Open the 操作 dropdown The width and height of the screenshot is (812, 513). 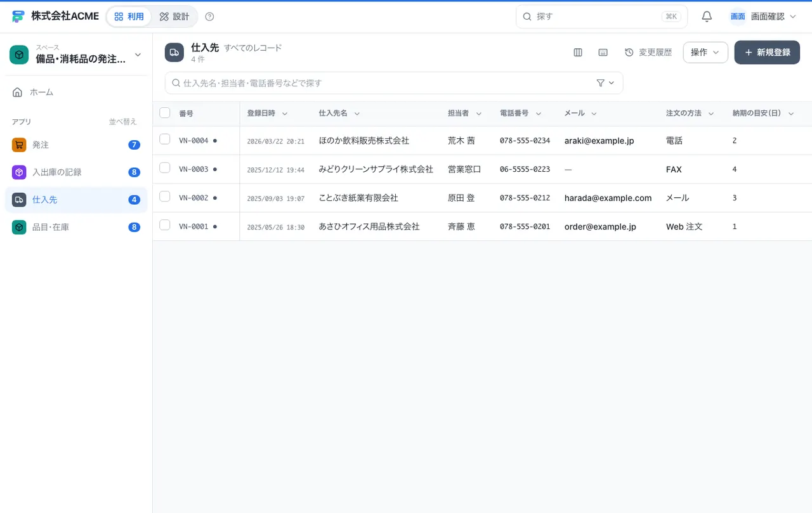pyautogui.click(x=705, y=53)
